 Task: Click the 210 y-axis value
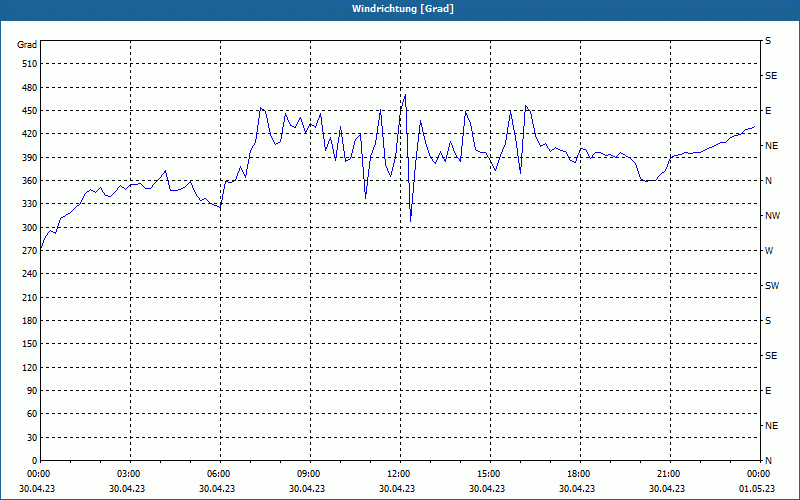[x=30, y=297]
